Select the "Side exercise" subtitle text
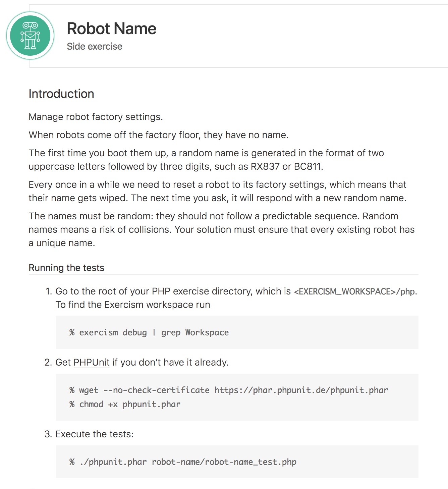Viewport: 448px width, 489px height. click(x=94, y=46)
